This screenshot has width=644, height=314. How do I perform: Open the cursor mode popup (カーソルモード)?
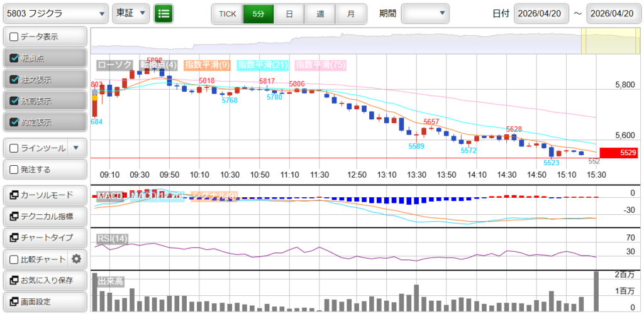tap(45, 195)
